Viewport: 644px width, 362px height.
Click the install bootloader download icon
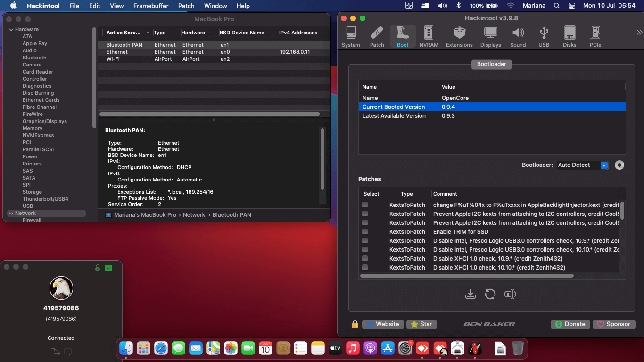pos(470,294)
